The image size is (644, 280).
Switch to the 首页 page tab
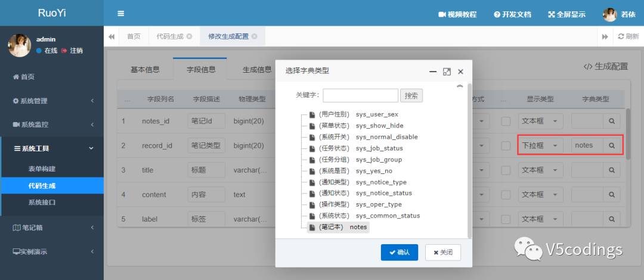pyautogui.click(x=134, y=36)
